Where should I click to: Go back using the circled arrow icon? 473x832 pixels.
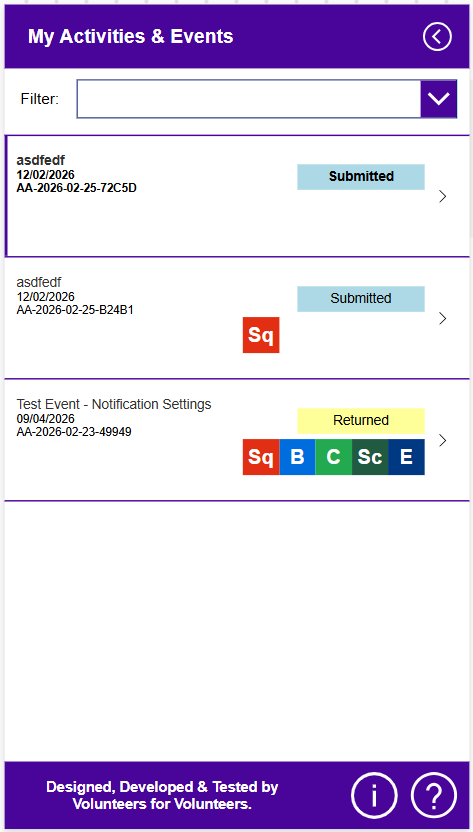pyautogui.click(x=437, y=37)
